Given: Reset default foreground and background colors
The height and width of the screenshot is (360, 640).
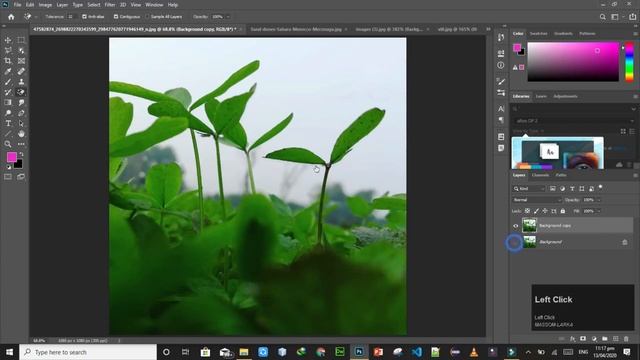Looking at the screenshot, I should [9, 167].
